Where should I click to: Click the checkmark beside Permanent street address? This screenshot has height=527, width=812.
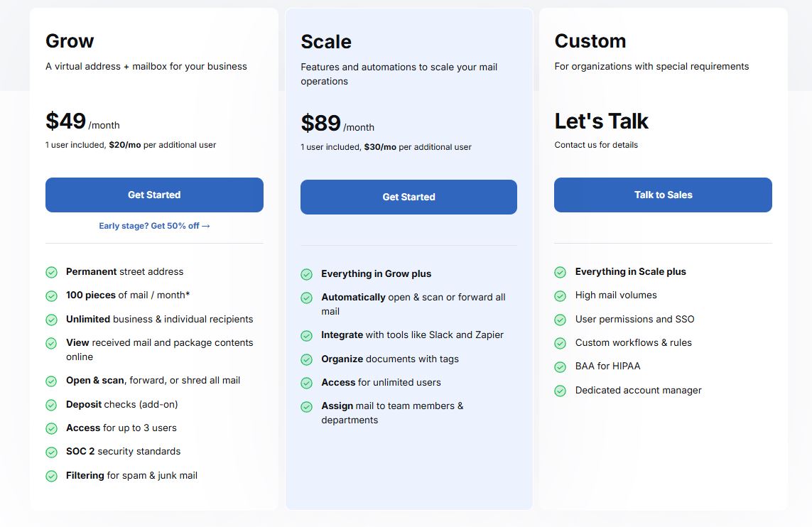click(51, 272)
